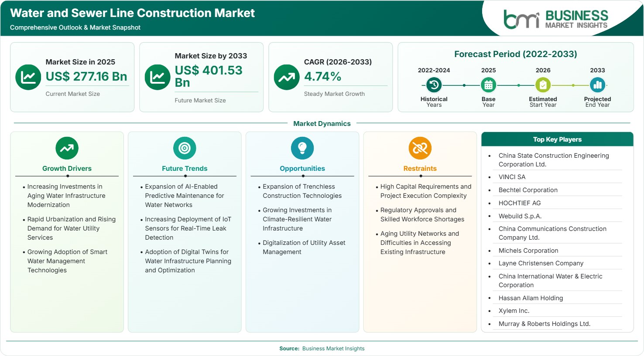Screen dimensions: 644x356
Task: Select Xylem Inc. in key players
Action: coord(514,311)
